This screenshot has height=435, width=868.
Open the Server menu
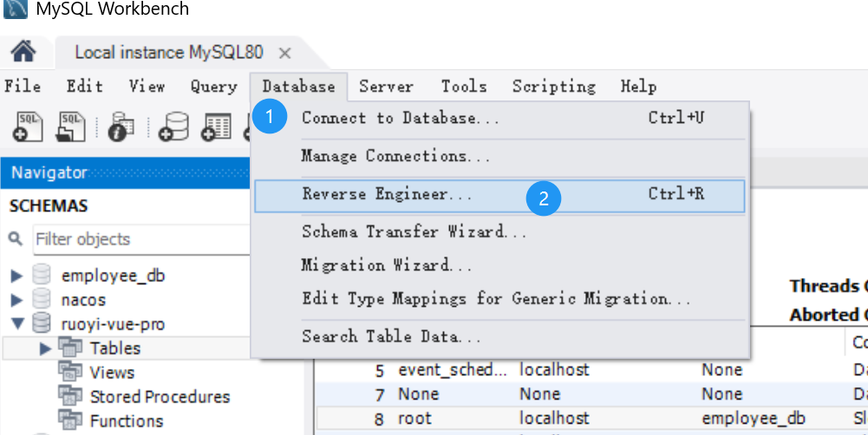coord(386,87)
